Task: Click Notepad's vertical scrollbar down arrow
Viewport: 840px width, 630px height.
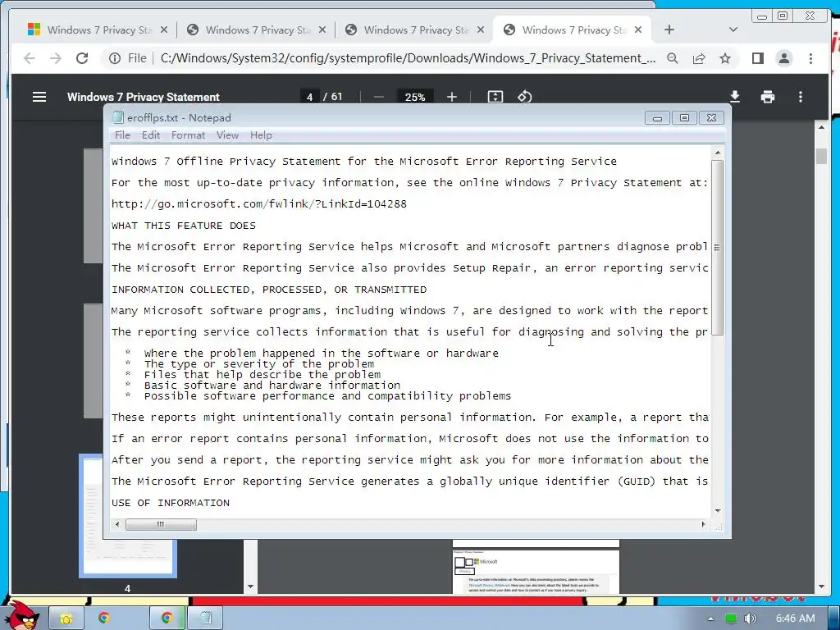Action: click(717, 511)
